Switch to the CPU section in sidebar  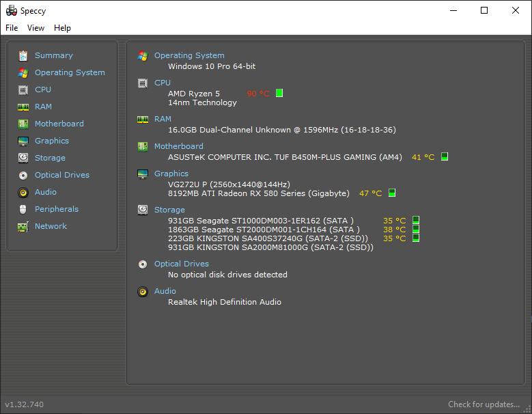pos(43,89)
